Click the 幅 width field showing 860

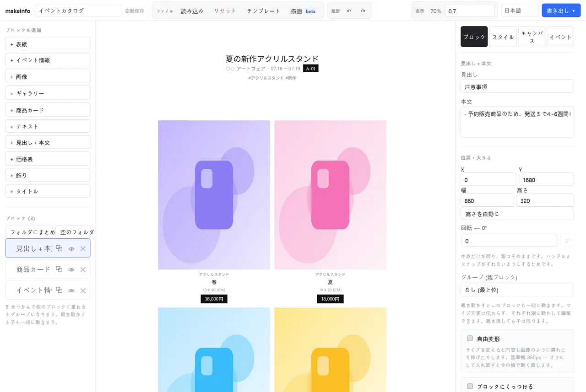coord(487,200)
